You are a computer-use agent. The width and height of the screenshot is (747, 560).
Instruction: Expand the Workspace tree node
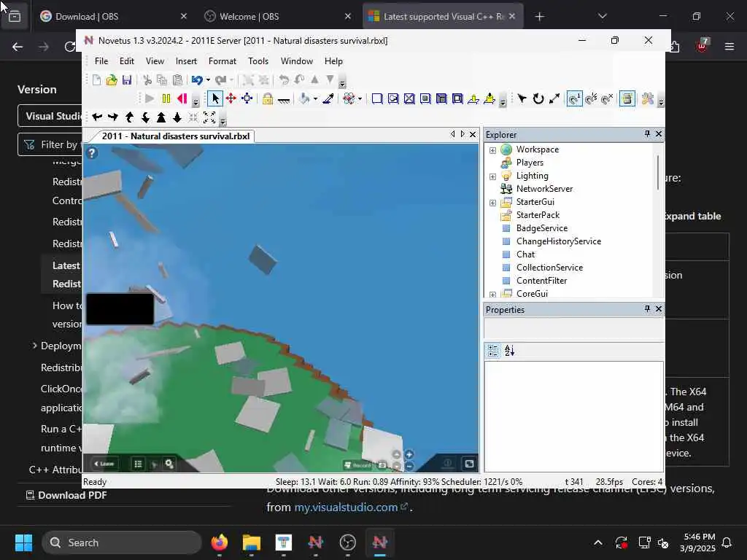tap(492, 150)
